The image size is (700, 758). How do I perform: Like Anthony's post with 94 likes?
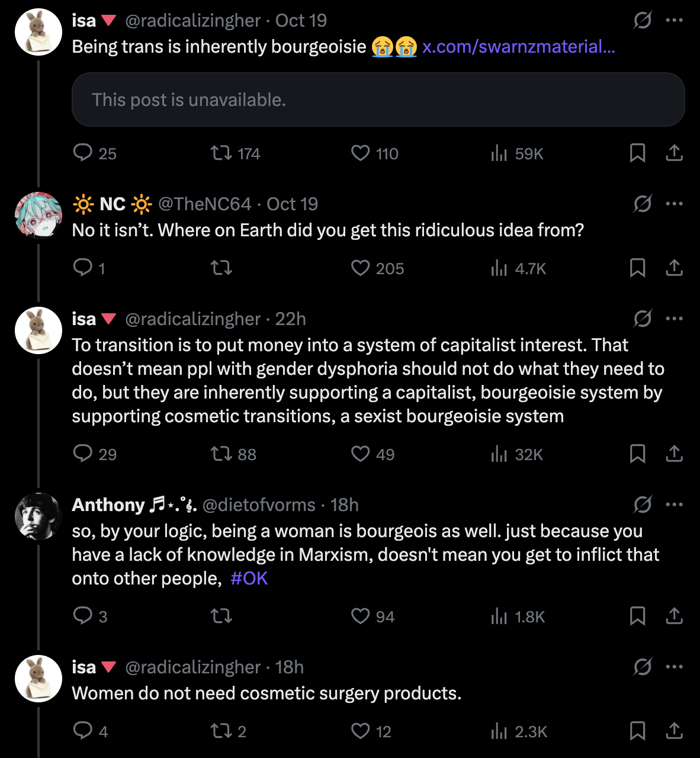(x=360, y=616)
